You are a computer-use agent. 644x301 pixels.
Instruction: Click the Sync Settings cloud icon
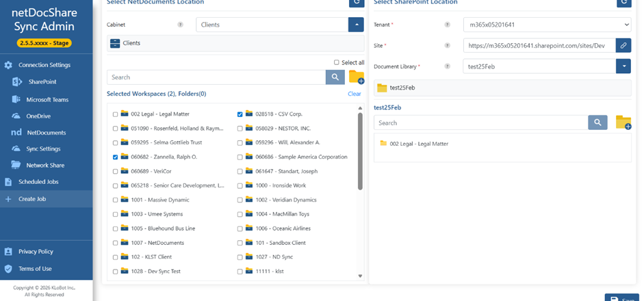coord(16,148)
